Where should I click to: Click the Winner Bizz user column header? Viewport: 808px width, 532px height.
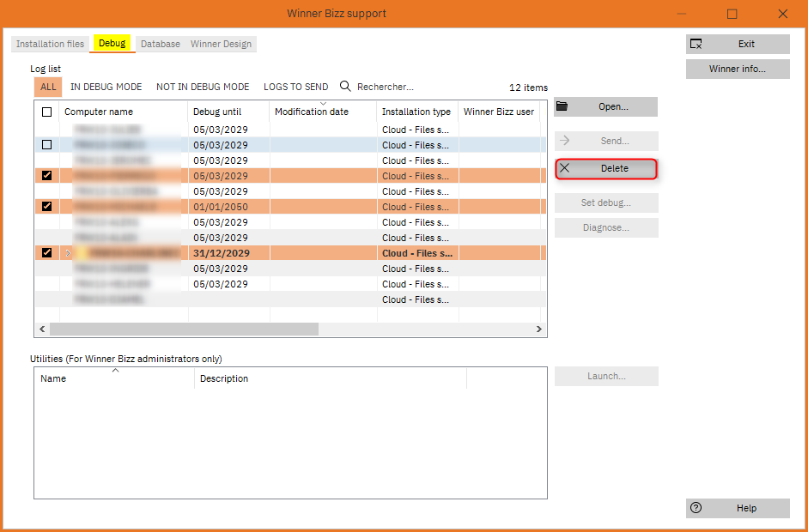(x=499, y=112)
